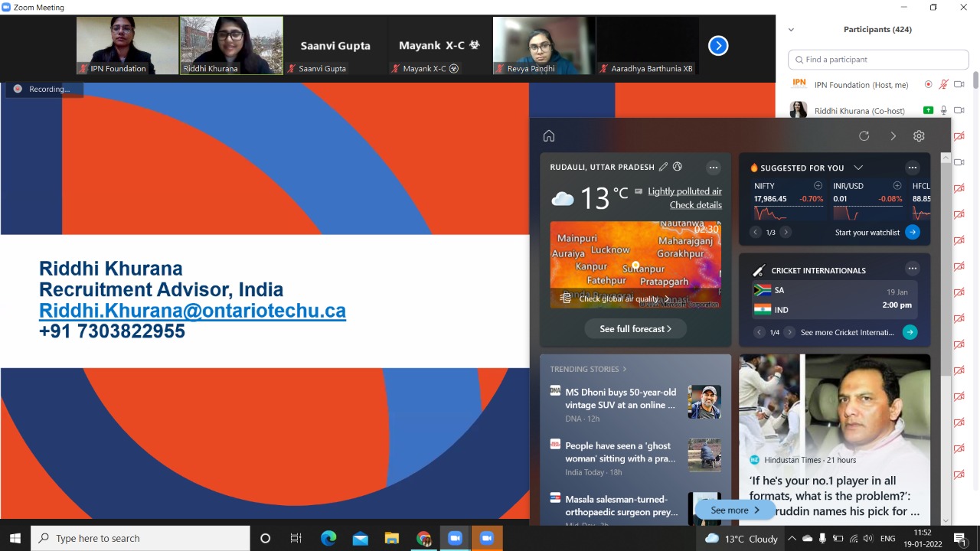The height and width of the screenshot is (551, 980).
Task: Open MS Dhoni vintage SUV story
Action: [620, 399]
